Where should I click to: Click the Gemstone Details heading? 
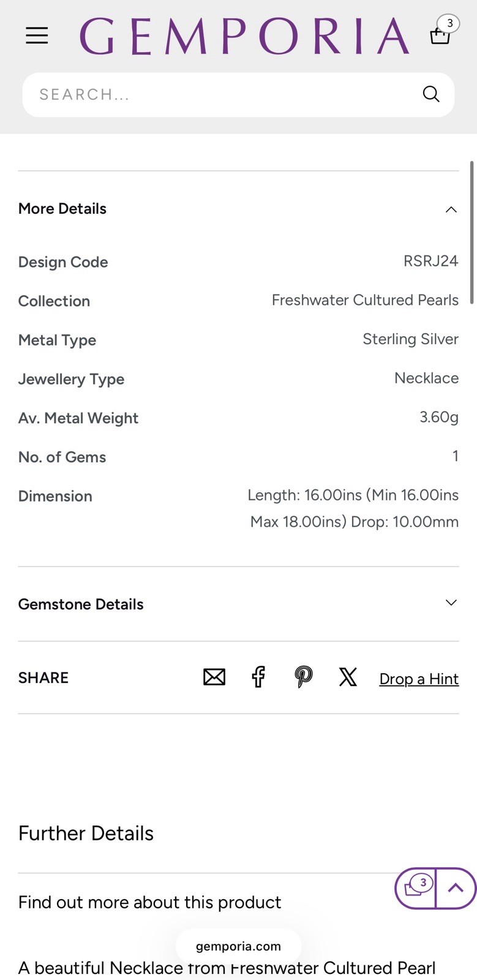pos(81,605)
